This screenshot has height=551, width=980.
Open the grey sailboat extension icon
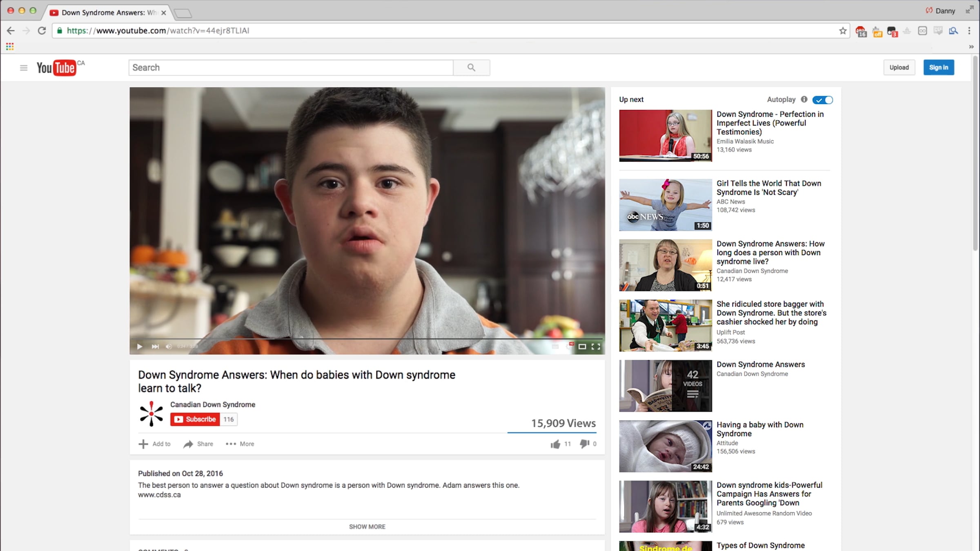click(907, 31)
